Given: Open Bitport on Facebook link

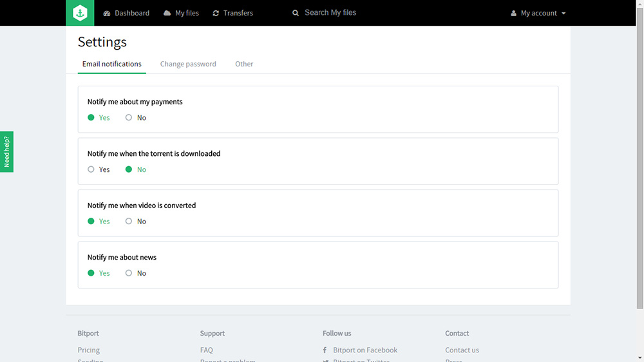Looking at the screenshot, I should coord(365,350).
